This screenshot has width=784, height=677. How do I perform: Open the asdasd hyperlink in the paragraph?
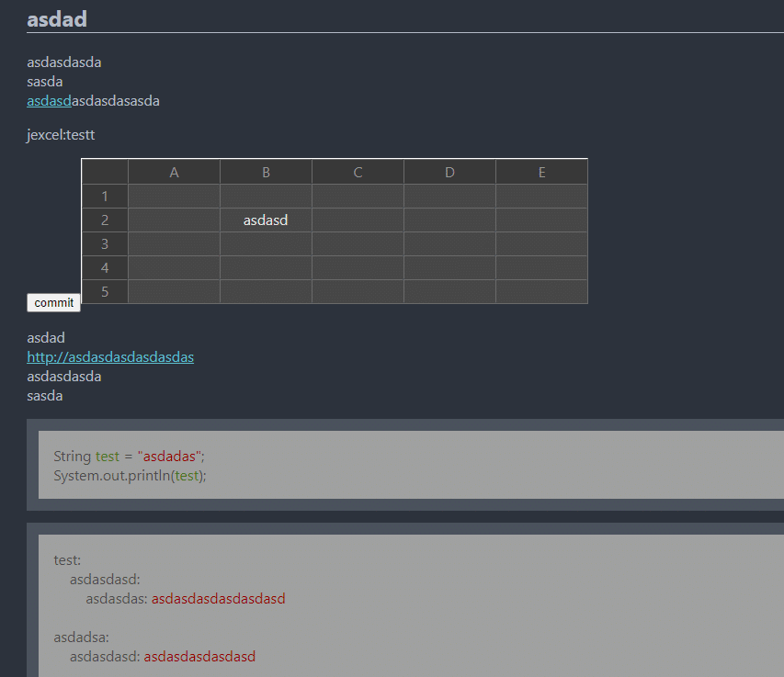[x=49, y=101]
